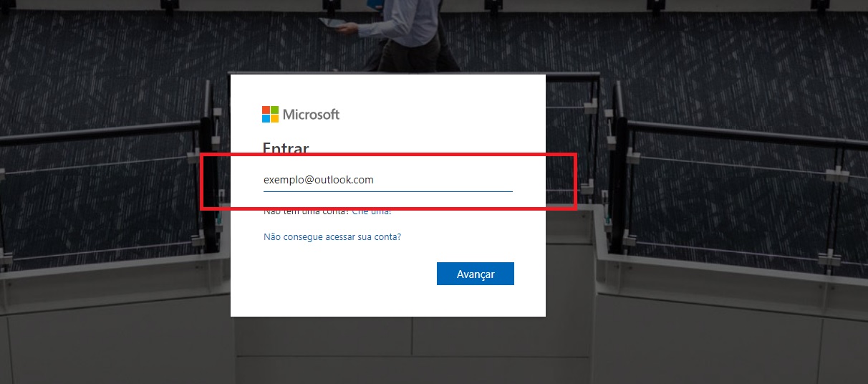Click the Microsoft wordmark text

(x=311, y=114)
